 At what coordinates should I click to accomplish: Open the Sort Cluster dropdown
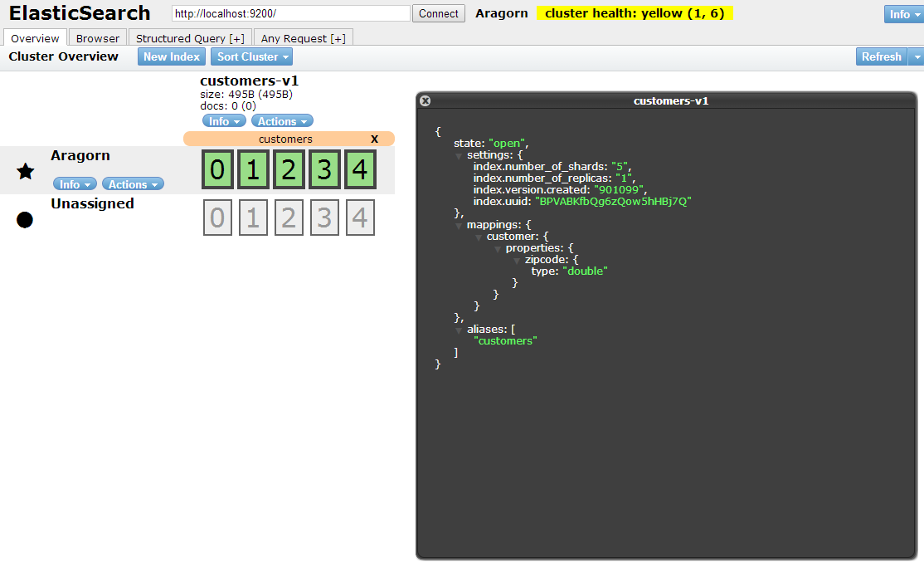point(251,56)
